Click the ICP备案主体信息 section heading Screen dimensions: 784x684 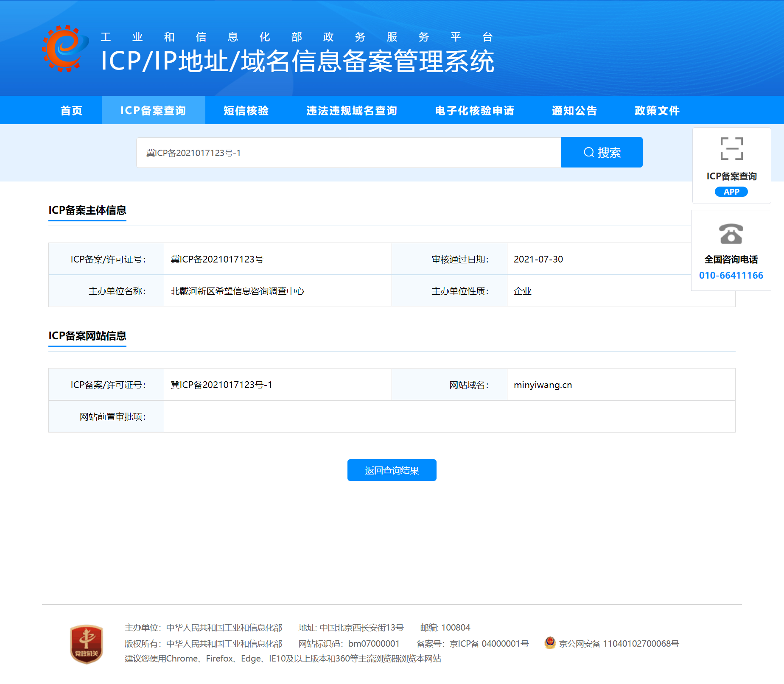click(x=87, y=210)
